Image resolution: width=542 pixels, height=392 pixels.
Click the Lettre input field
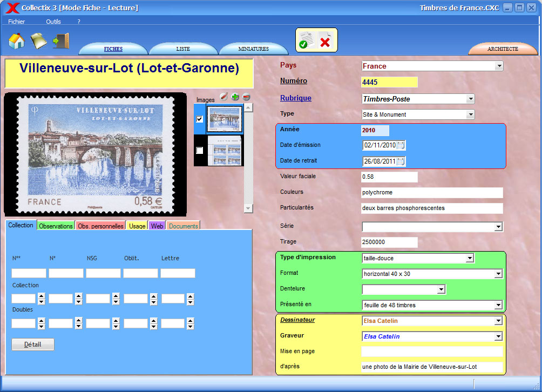(178, 273)
